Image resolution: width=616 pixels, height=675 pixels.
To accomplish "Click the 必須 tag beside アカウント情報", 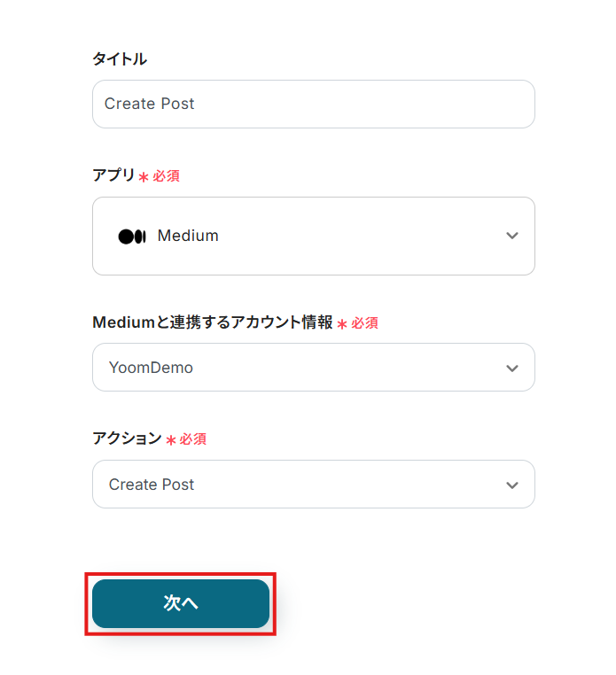I will click(364, 323).
